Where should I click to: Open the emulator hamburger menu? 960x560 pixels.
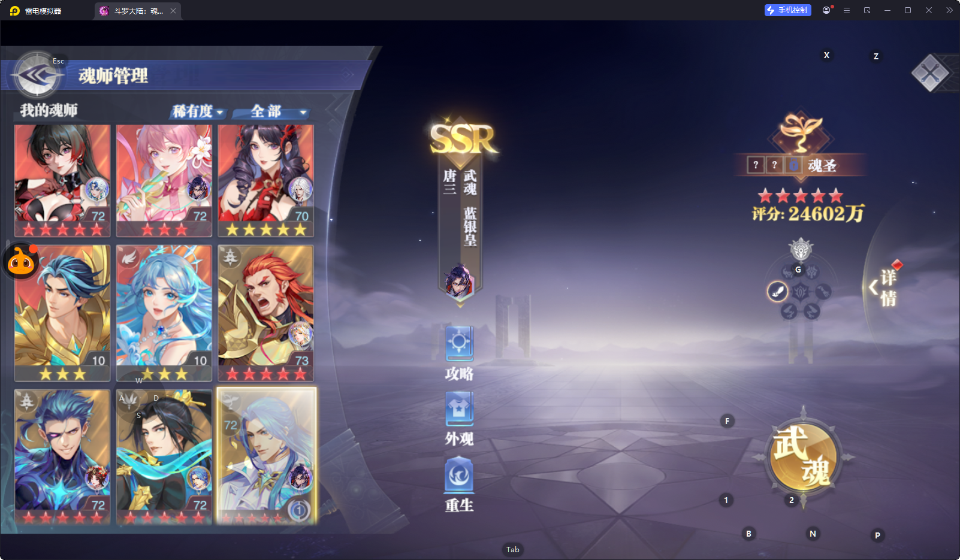pyautogui.click(x=847, y=10)
